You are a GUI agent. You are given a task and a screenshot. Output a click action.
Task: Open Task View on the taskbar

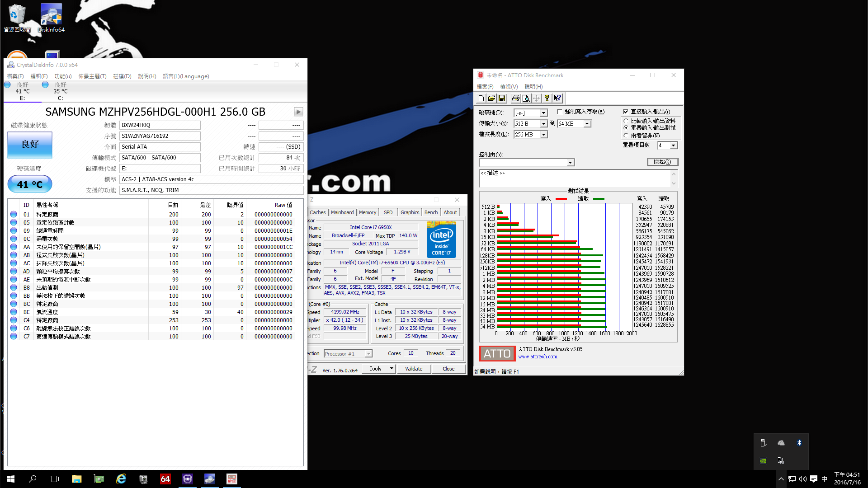click(x=54, y=479)
